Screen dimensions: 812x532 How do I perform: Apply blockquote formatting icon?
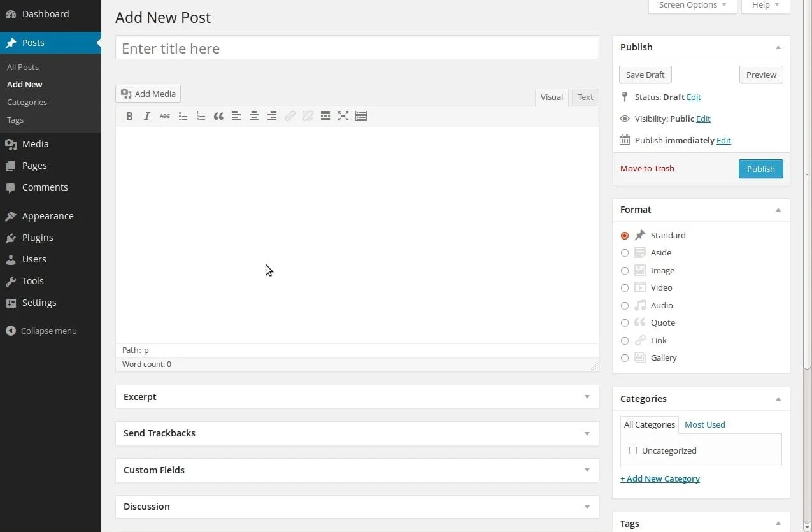(218, 116)
